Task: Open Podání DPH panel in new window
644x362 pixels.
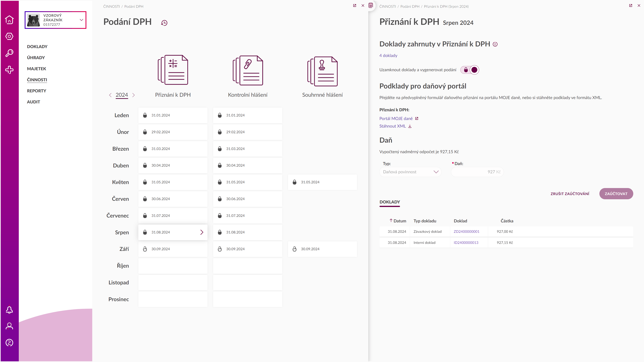Action: 355,6
